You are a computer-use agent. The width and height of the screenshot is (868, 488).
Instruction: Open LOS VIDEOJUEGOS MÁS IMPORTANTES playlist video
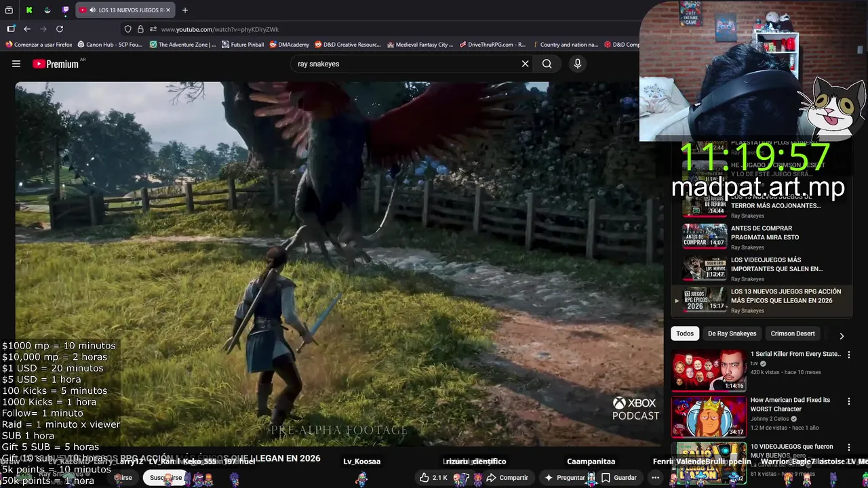click(x=761, y=268)
